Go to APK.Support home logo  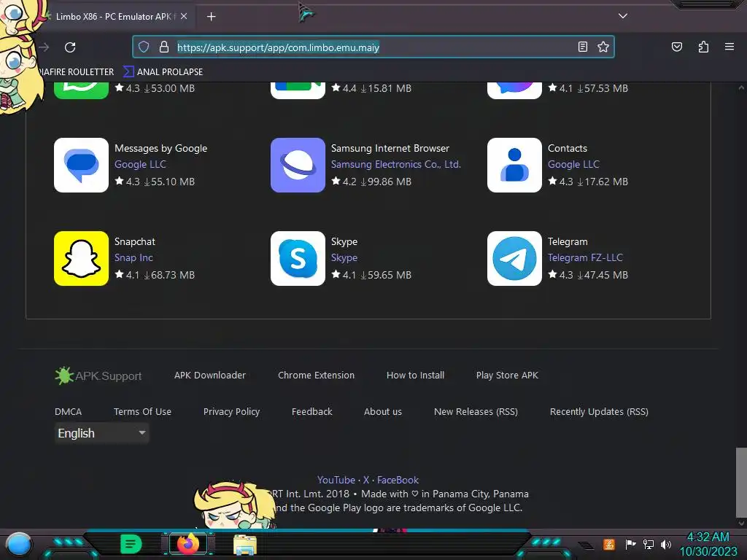coord(98,376)
